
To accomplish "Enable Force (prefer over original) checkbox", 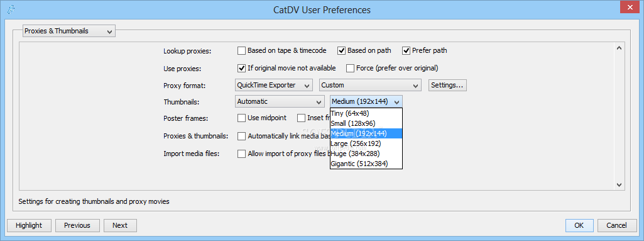I will 350,68.
